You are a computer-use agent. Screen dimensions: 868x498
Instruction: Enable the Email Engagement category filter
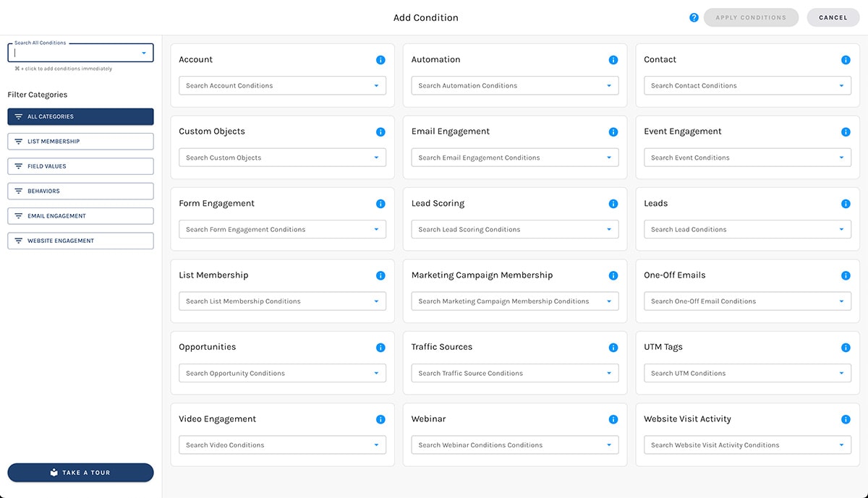[80, 215]
